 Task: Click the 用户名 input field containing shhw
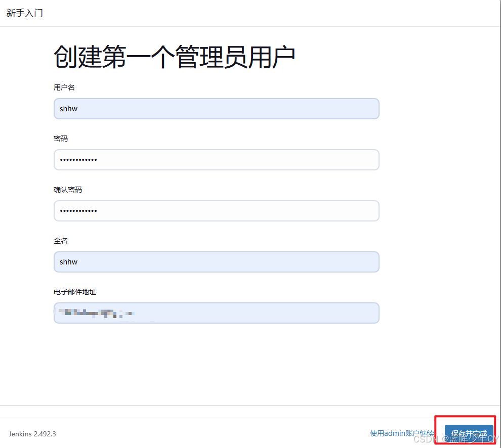pos(216,109)
